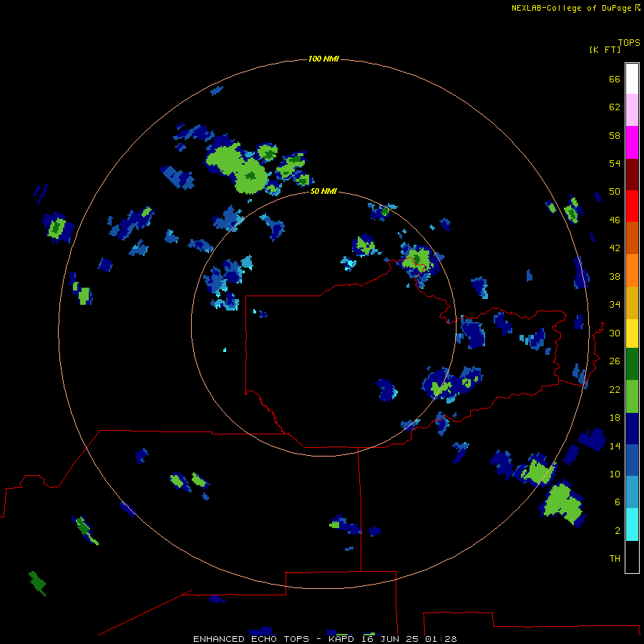Click the legend value '66'
This screenshot has width=644, height=644.
click(615, 79)
